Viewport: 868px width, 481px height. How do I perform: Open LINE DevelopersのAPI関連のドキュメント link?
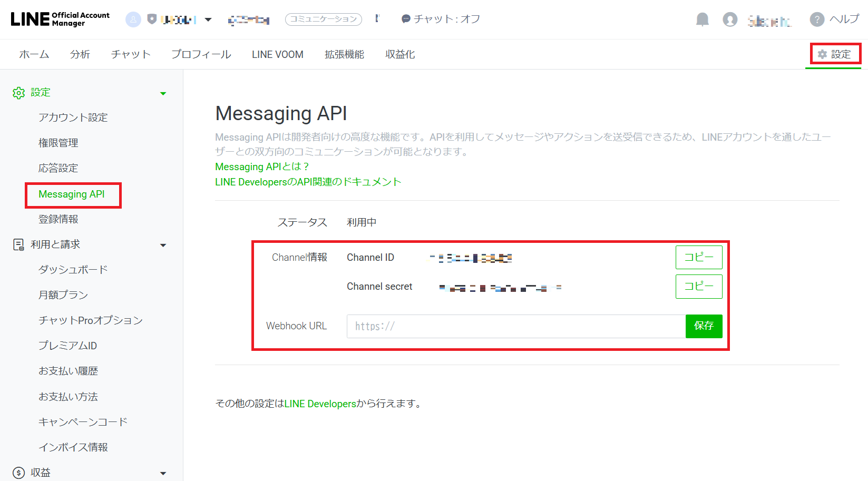(x=308, y=182)
